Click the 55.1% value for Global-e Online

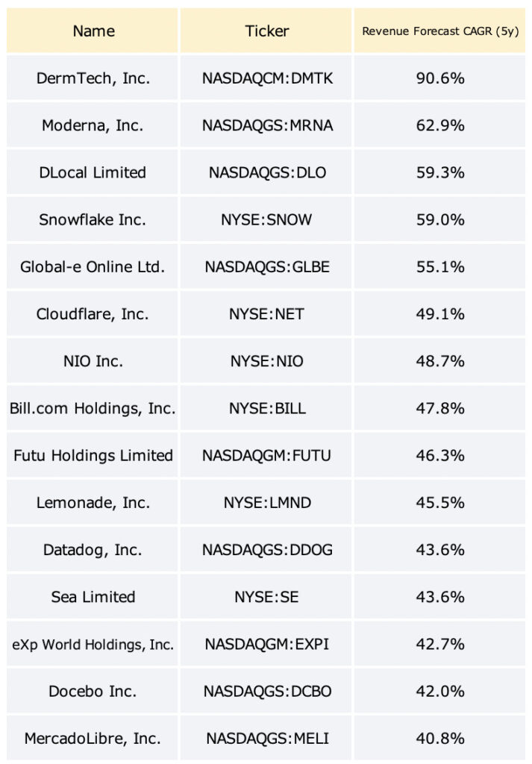click(x=439, y=266)
